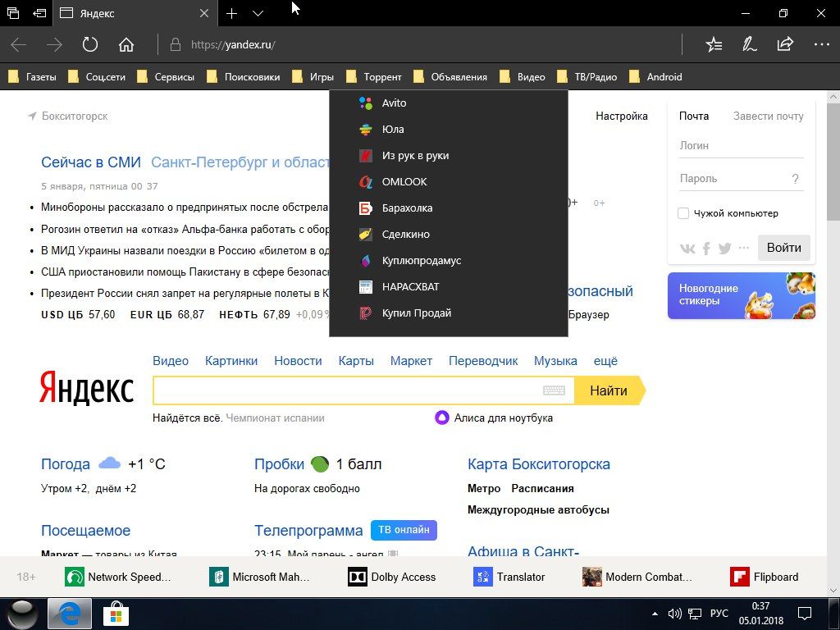Open the Соц.сети bookmarks folder
Image resolution: width=840 pixels, height=630 pixels.
97,77
